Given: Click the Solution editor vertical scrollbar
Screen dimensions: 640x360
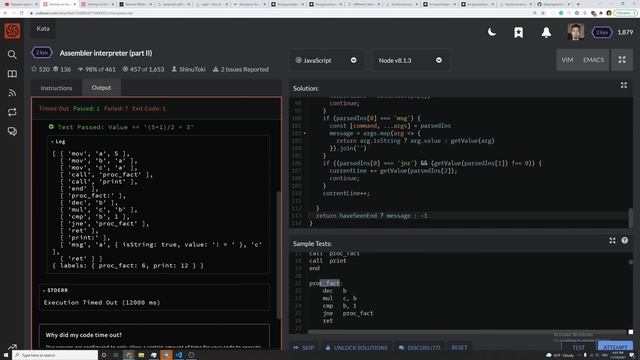Looking at the screenshot, I should 631,218.
